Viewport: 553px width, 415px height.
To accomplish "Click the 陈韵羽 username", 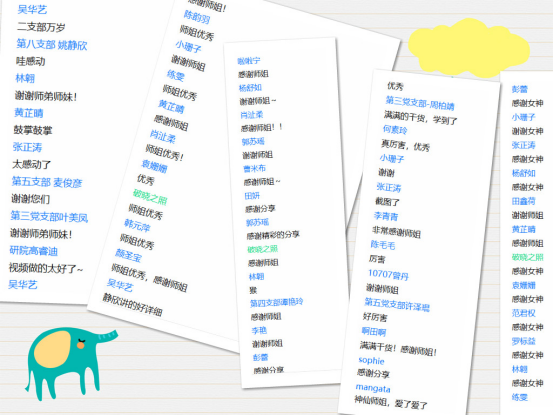I will click(197, 17).
